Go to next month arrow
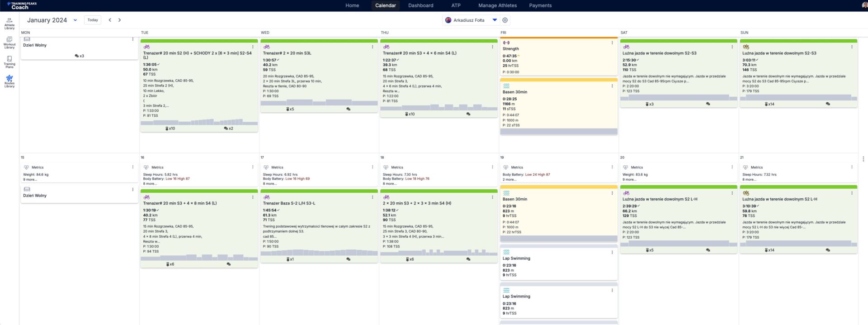Image resolution: width=868 pixels, height=325 pixels. [x=119, y=20]
